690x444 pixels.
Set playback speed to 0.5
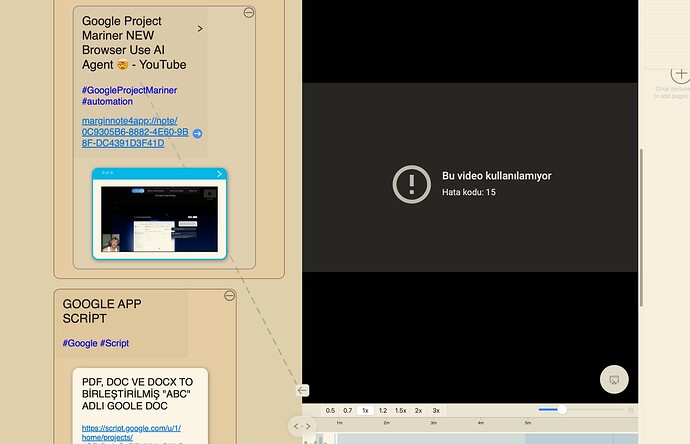click(x=330, y=410)
